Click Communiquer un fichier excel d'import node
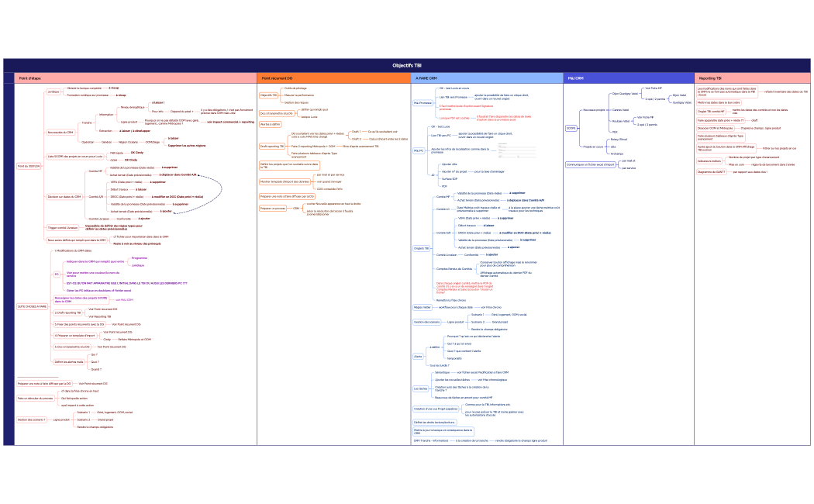The image size is (814, 504). [x=591, y=164]
